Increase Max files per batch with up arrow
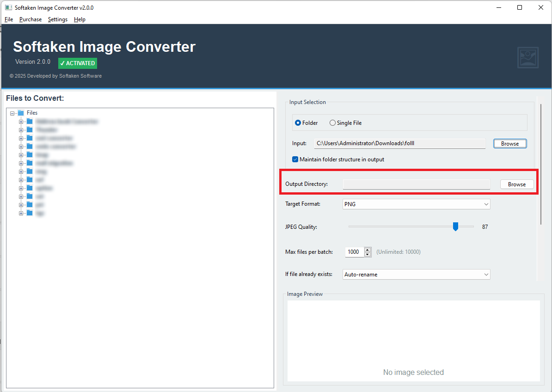 [x=368, y=250]
